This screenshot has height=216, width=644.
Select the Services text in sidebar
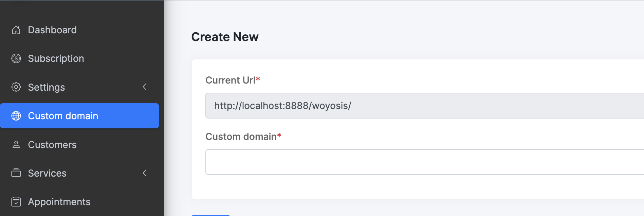[x=47, y=173]
